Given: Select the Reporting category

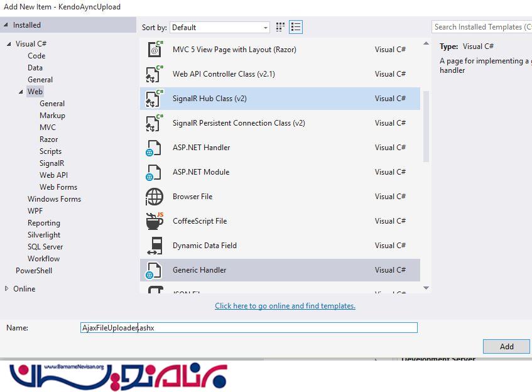Looking at the screenshot, I should tap(44, 222).
